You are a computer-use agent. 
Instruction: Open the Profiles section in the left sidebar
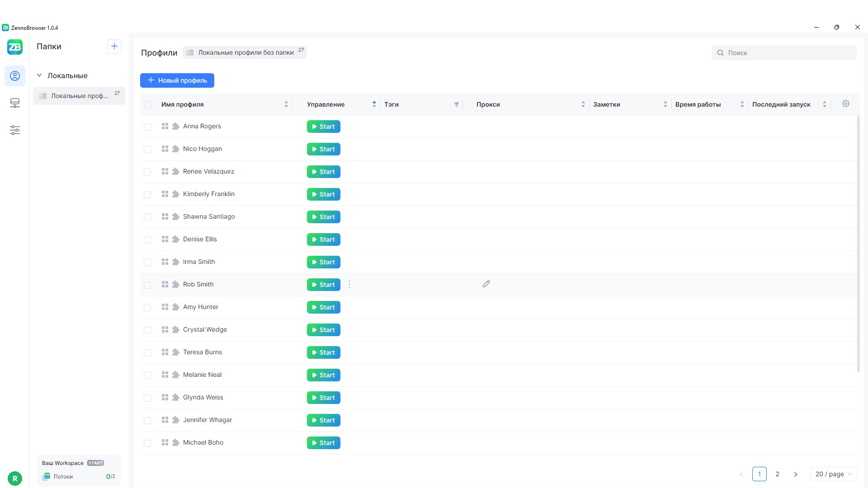(x=15, y=76)
